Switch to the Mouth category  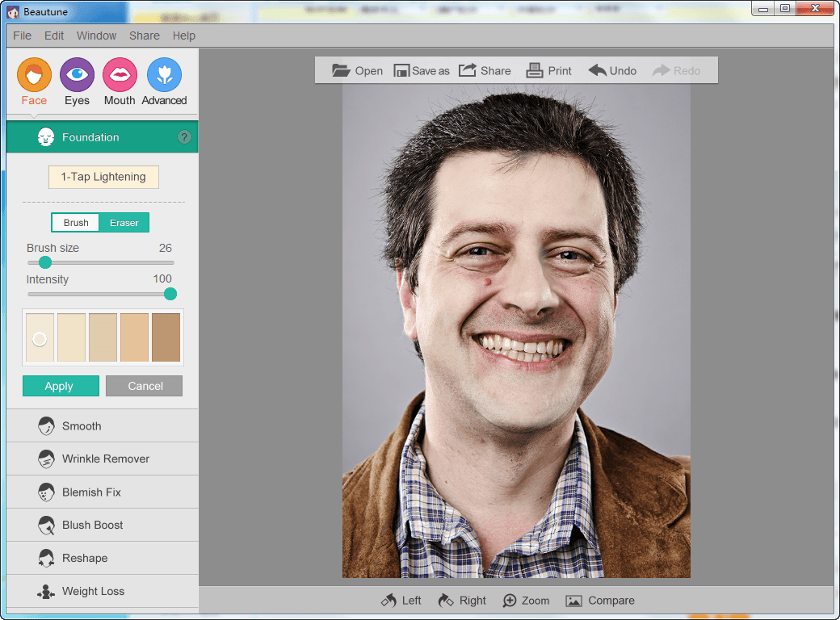click(120, 75)
